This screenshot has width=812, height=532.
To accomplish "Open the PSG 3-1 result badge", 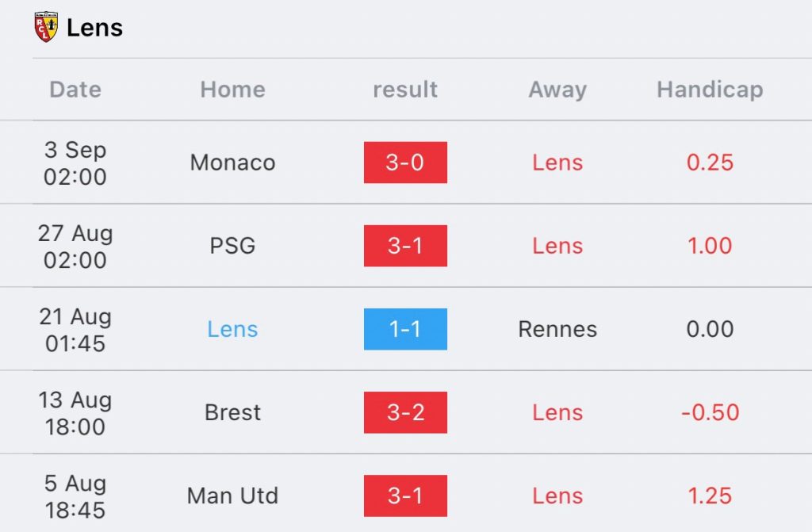I will pos(405,246).
